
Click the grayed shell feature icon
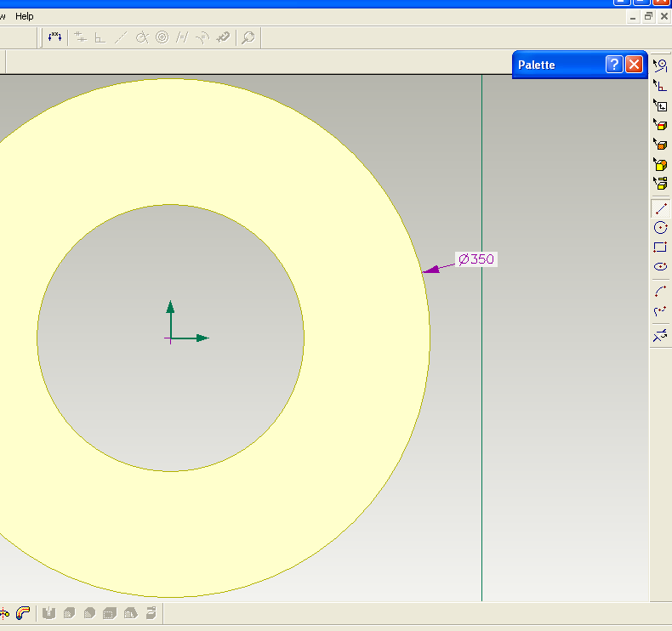pyautogui.click(x=110, y=613)
